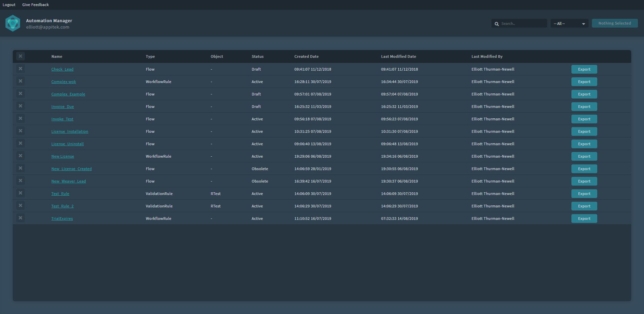
Task: Click the Name column header
Action: coord(57,56)
